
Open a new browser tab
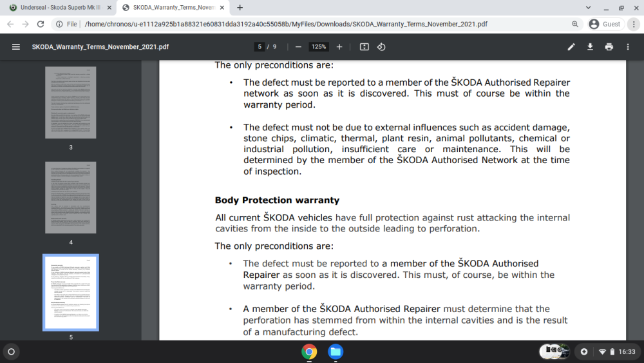coord(240,7)
